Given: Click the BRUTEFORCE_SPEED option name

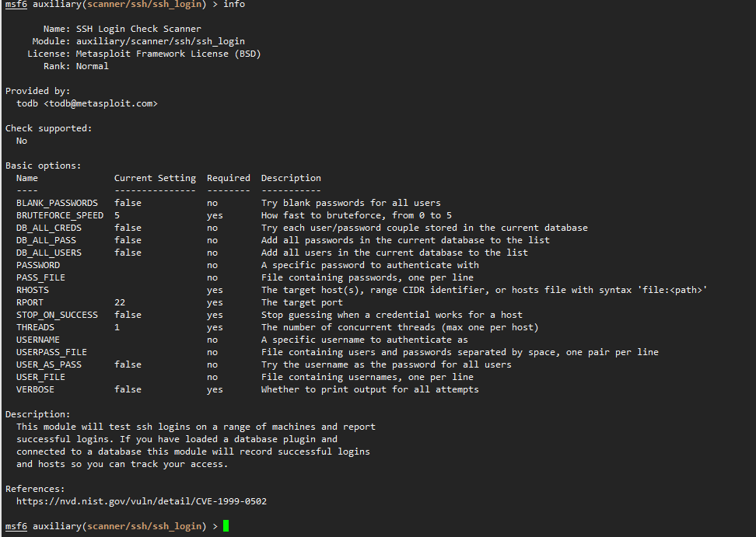Looking at the screenshot, I should click(x=59, y=215).
